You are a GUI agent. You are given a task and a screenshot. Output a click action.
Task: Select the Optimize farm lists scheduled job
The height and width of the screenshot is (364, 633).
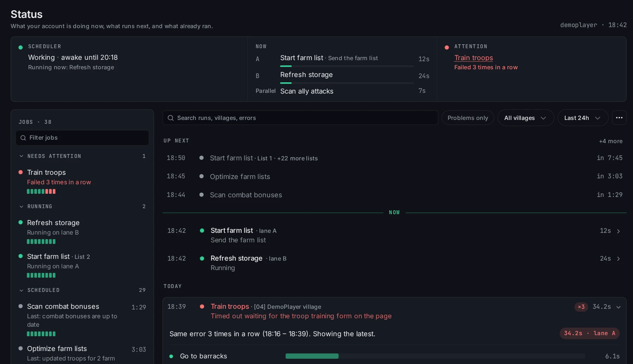tap(82, 353)
